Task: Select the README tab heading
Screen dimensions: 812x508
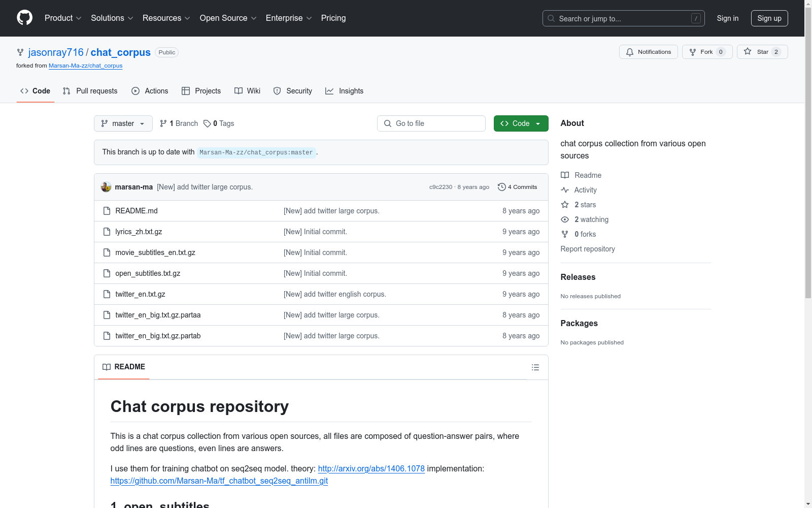Action: 124,367
